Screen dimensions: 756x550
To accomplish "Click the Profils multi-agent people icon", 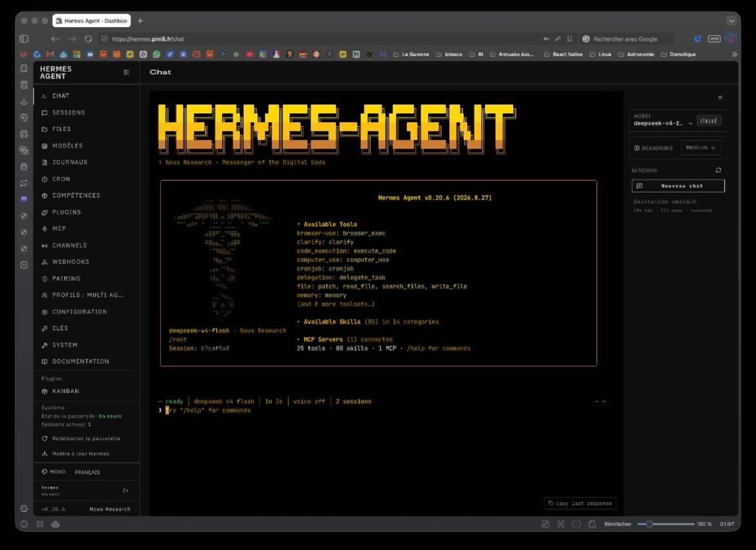I will [x=45, y=295].
